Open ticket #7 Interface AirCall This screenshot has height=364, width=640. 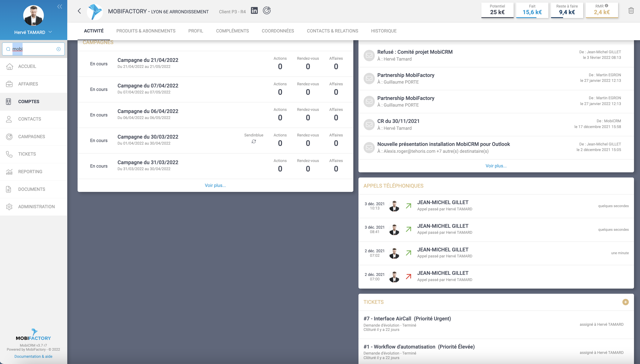click(407, 318)
